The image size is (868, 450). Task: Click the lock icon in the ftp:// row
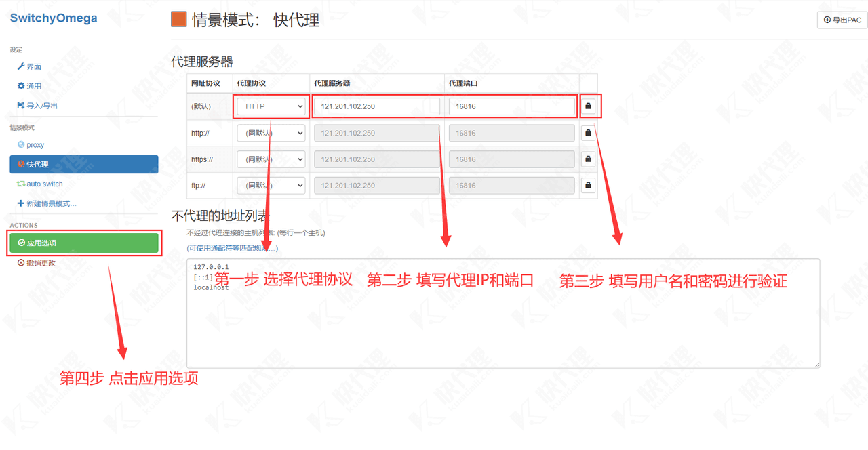pyautogui.click(x=588, y=185)
